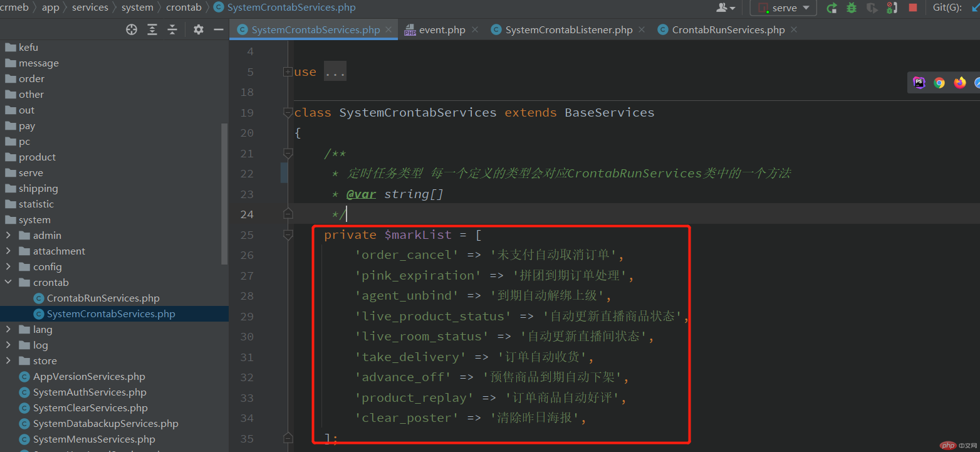Screen dimensions: 980x452
Task: Collapse the $markList array on line 25
Action: [x=288, y=234]
